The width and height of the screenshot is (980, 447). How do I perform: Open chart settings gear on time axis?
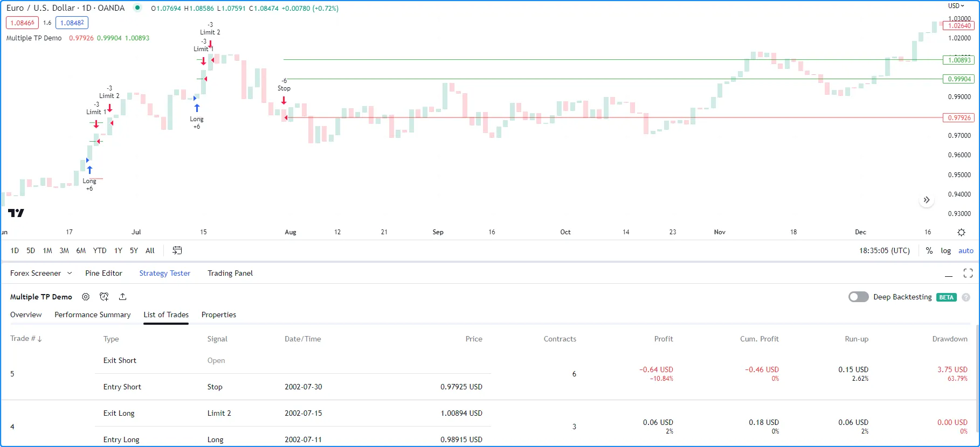click(961, 232)
